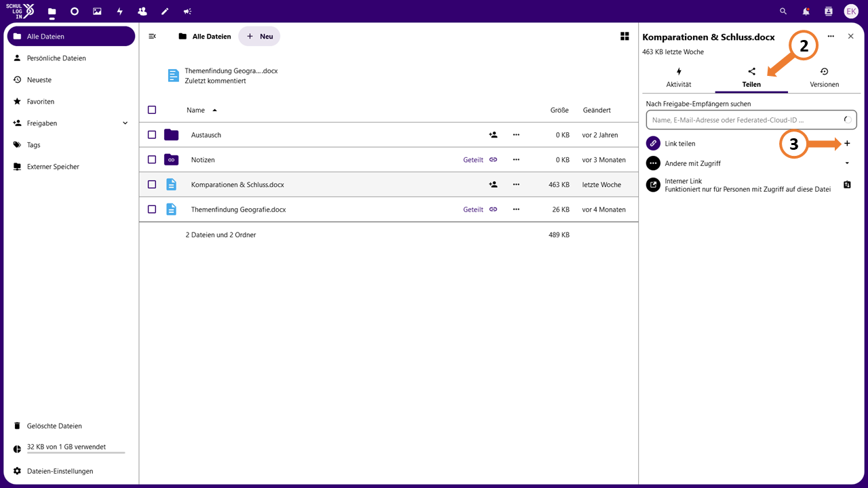The image size is (868, 488).
Task: Tick the checkbox for Austausch folder
Action: [152, 135]
